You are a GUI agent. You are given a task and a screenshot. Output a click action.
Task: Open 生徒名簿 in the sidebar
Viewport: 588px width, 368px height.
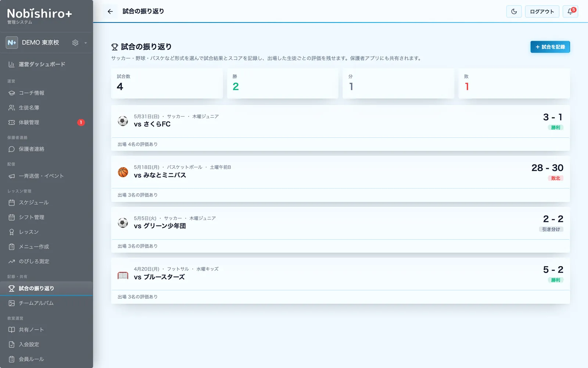(x=46, y=108)
